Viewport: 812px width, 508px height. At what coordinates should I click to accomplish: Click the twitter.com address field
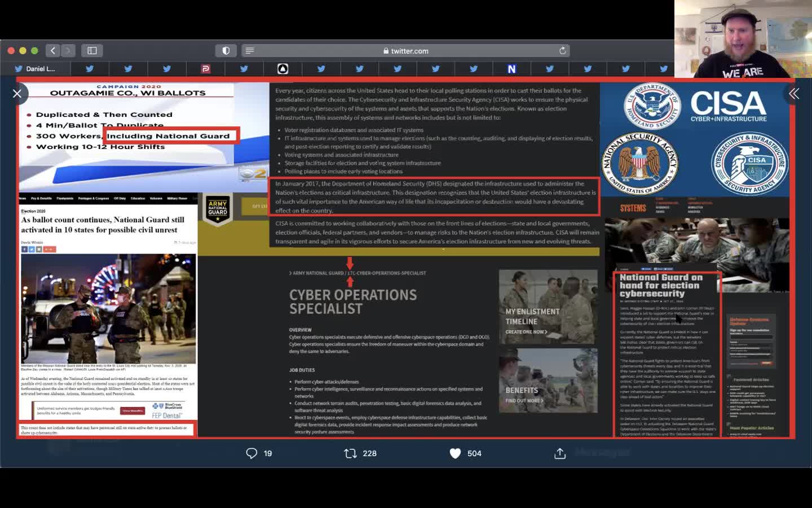pyautogui.click(x=405, y=51)
